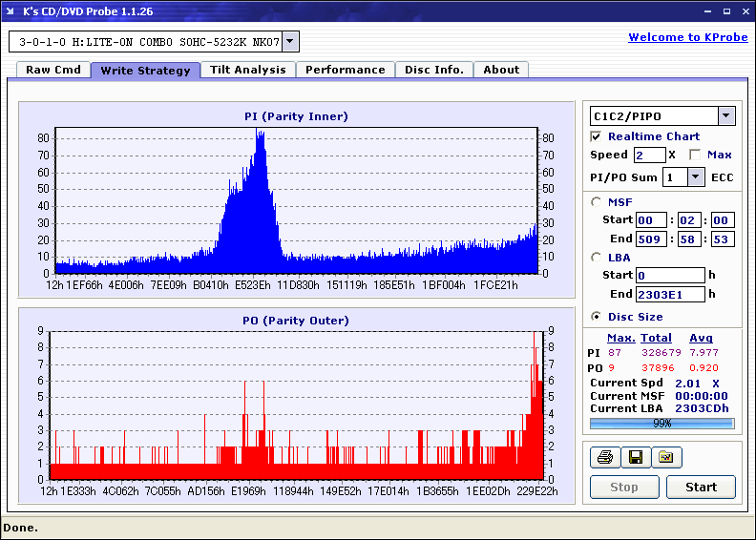Open the Disc Info. tab

pyautogui.click(x=434, y=70)
